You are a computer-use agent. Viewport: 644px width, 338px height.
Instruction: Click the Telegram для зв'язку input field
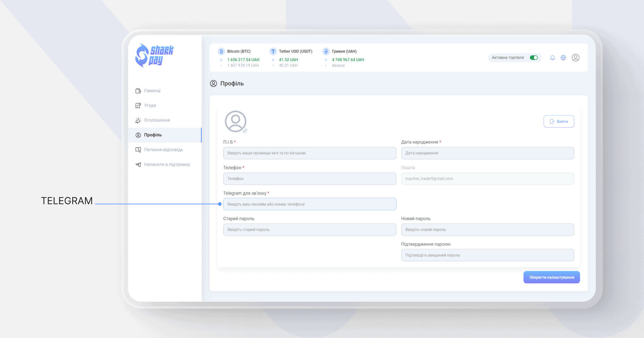[x=310, y=204]
